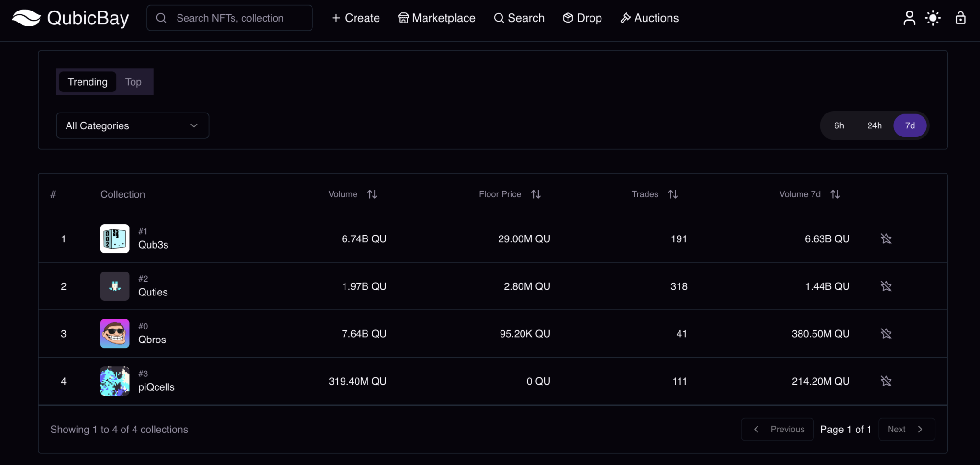This screenshot has width=980, height=465.
Task: Toggle light mode with sun icon
Action: 933,18
